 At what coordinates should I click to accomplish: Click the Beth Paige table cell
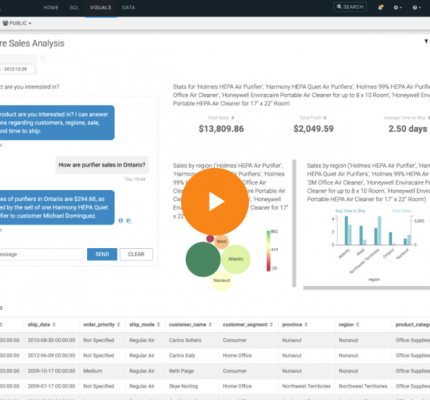point(181,371)
